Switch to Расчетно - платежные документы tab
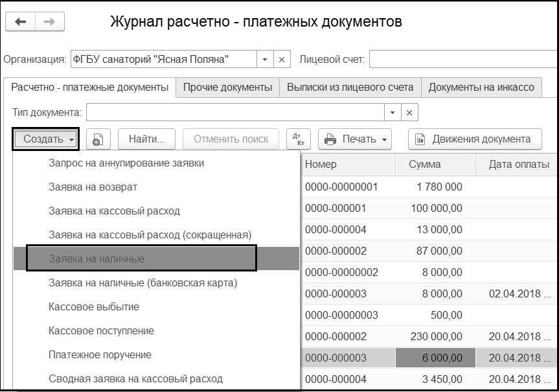This screenshot has width=559, height=392. click(x=89, y=87)
